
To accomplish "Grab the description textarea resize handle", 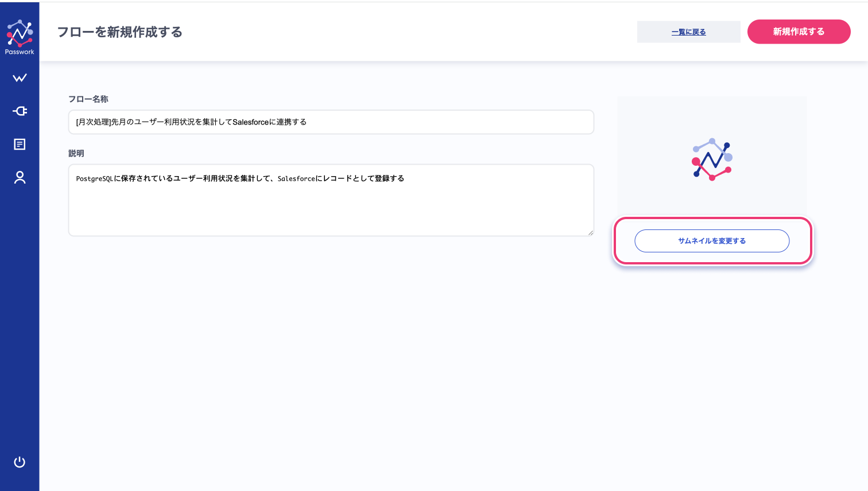I will coord(590,232).
